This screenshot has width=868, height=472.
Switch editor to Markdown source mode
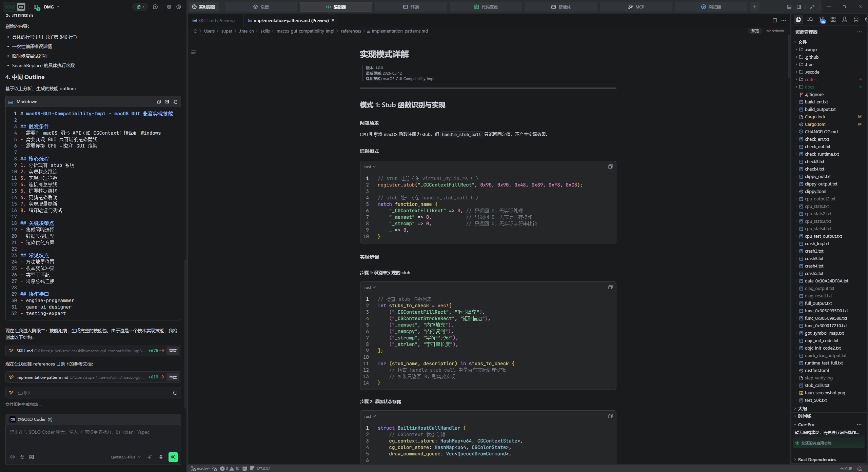point(775,31)
